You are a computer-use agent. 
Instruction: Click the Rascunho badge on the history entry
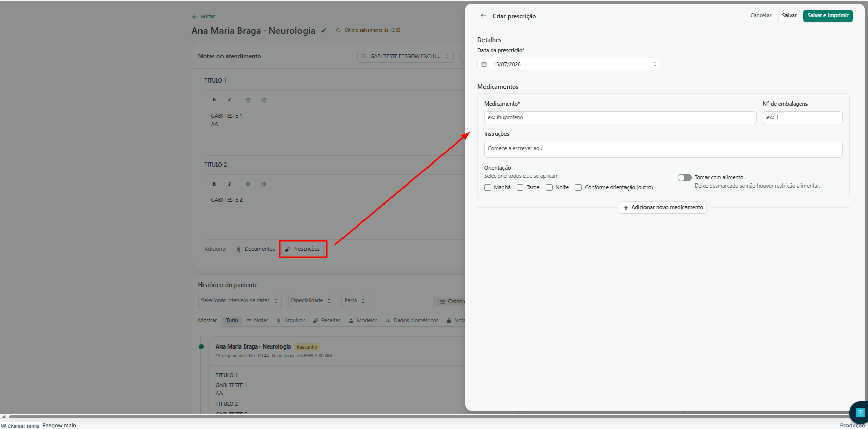pyautogui.click(x=307, y=347)
